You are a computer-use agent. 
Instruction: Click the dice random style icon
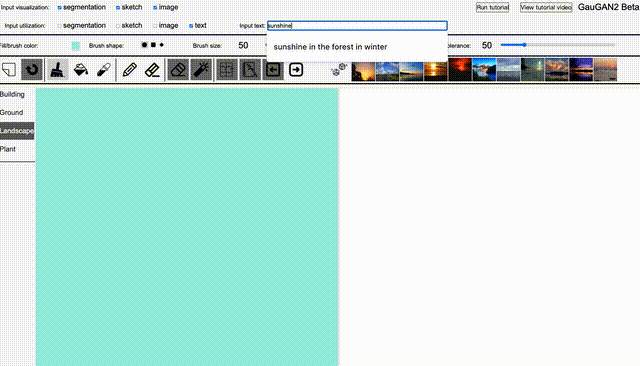tap(339, 70)
